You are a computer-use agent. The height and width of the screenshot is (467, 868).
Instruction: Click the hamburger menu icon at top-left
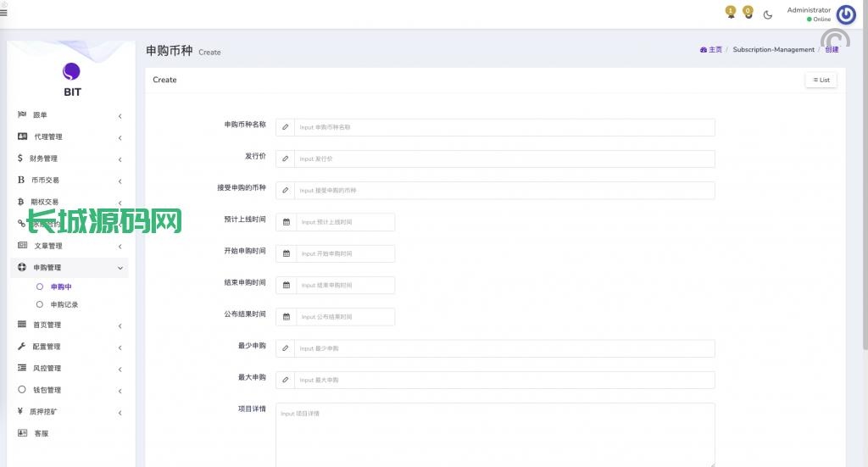pos(3,11)
